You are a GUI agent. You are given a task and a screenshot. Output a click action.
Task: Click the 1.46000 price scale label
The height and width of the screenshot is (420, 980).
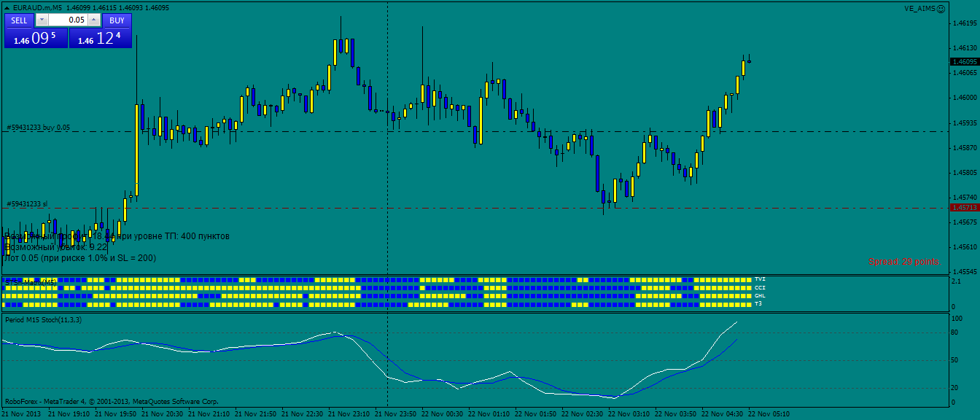coord(965,98)
